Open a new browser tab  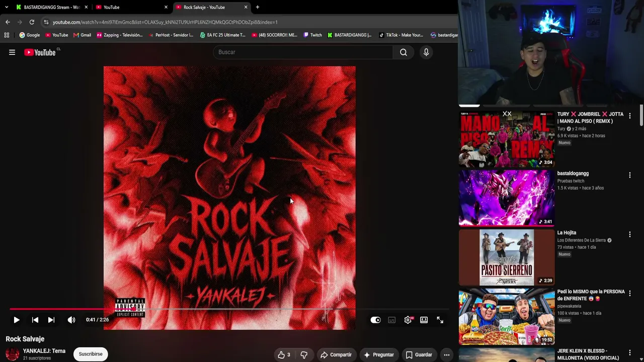258,7
